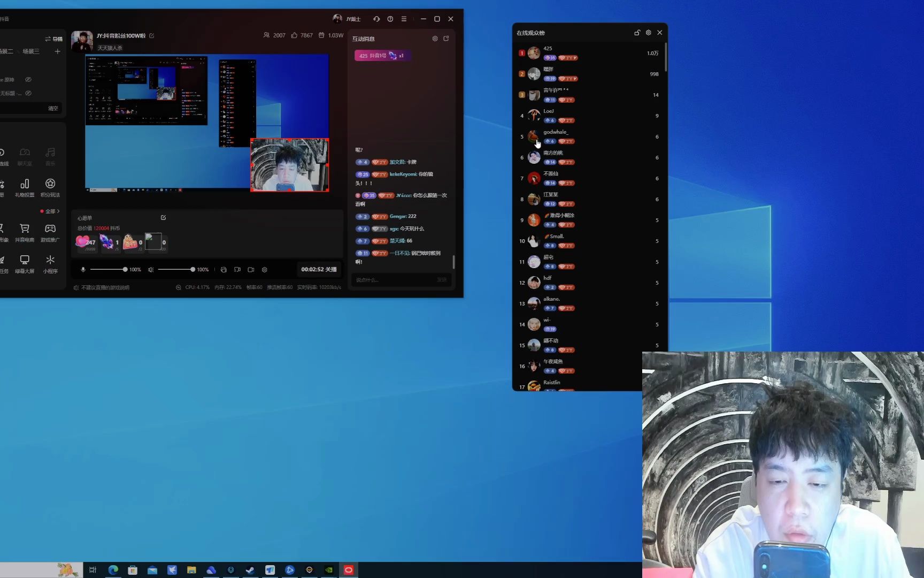Select viewer alkane. in audience ranking
Viewport: 924px width, 578px height.
[x=589, y=303]
